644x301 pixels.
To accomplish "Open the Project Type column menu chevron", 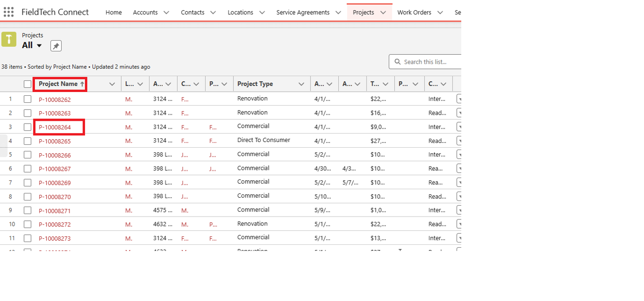I will [301, 84].
